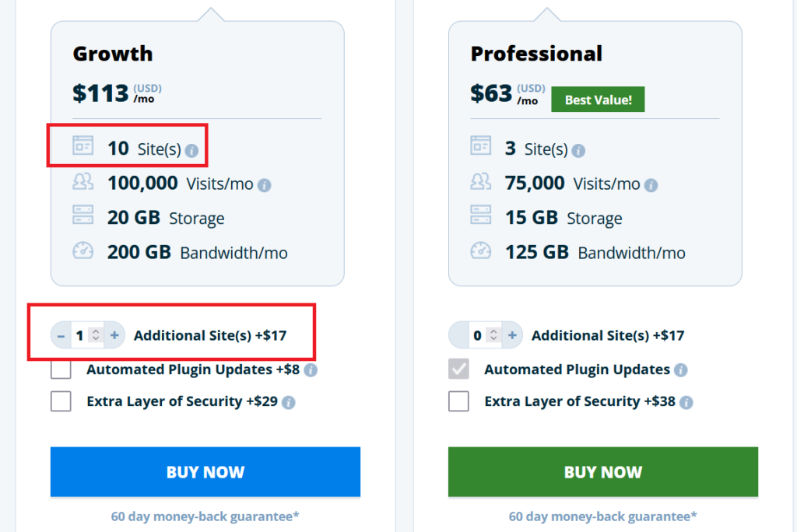This screenshot has width=797, height=532.
Task: Toggle Professional Automated Plugin Updates checkbox
Action: pyautogui.click(x=459, y=369)
